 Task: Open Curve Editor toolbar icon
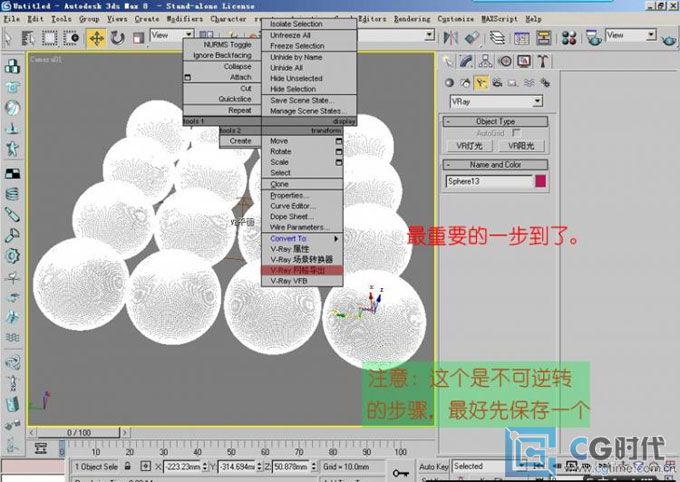point(522,38)
